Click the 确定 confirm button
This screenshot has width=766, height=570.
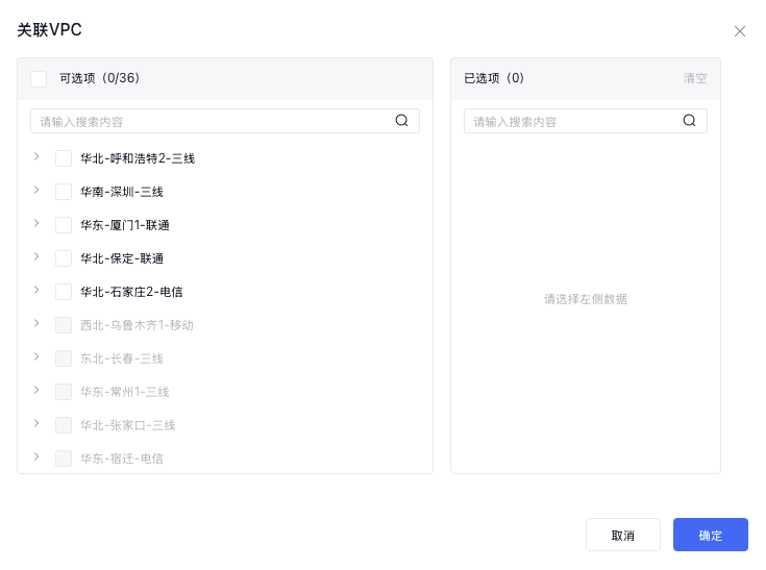click(x=710, y=535)
